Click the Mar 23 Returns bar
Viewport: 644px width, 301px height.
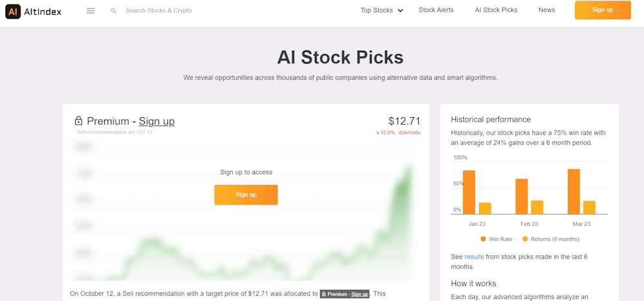pos(589,208)
